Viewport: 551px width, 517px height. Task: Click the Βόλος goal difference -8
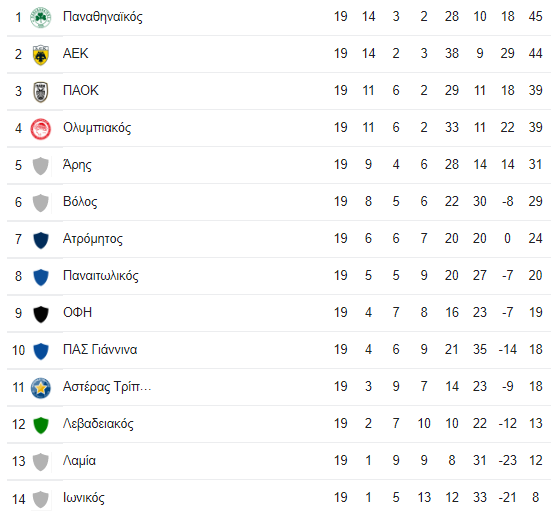[508, 201]
